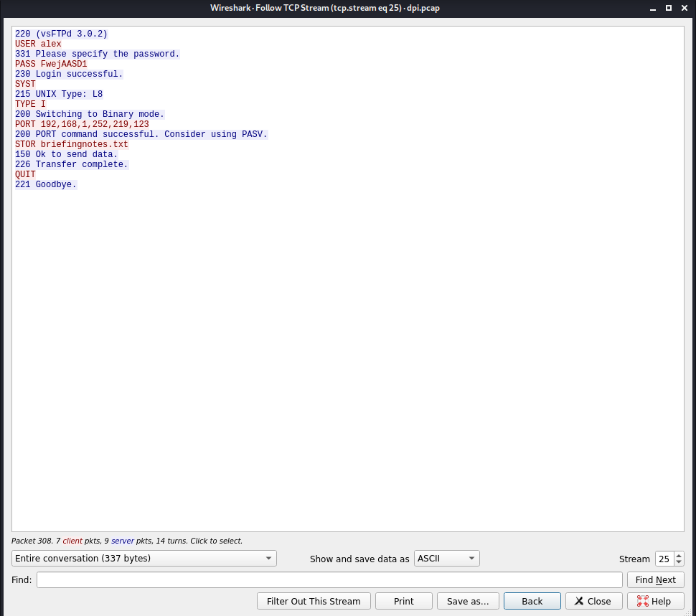
Task: Click the Find Next button
Action: click(x=655, y=579)
